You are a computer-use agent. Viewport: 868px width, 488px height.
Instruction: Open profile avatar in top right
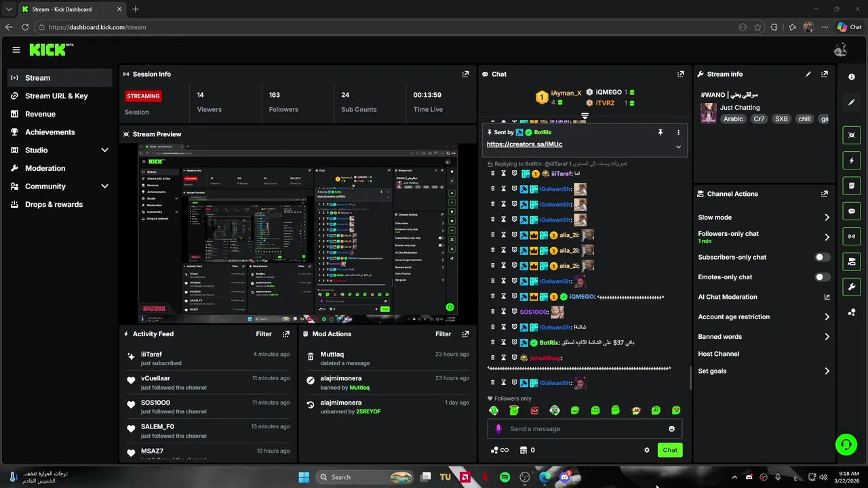(840, 49)
